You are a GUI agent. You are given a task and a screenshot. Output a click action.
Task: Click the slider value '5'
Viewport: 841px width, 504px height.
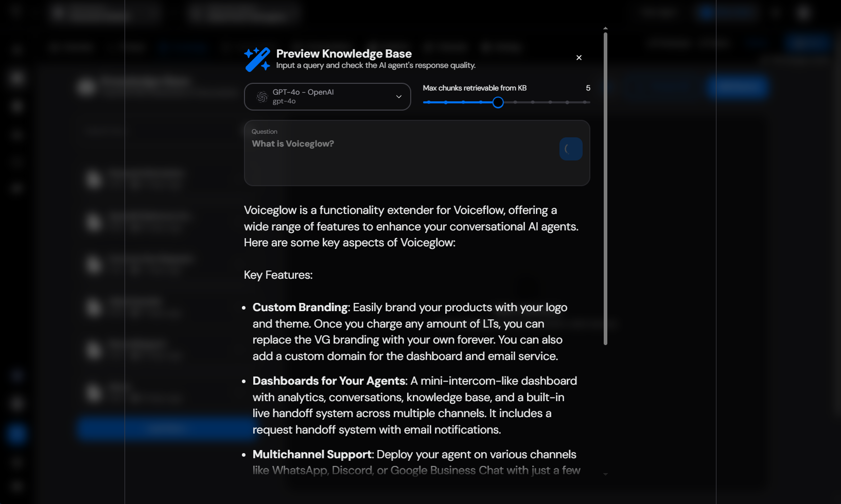[x=588, y=88]
